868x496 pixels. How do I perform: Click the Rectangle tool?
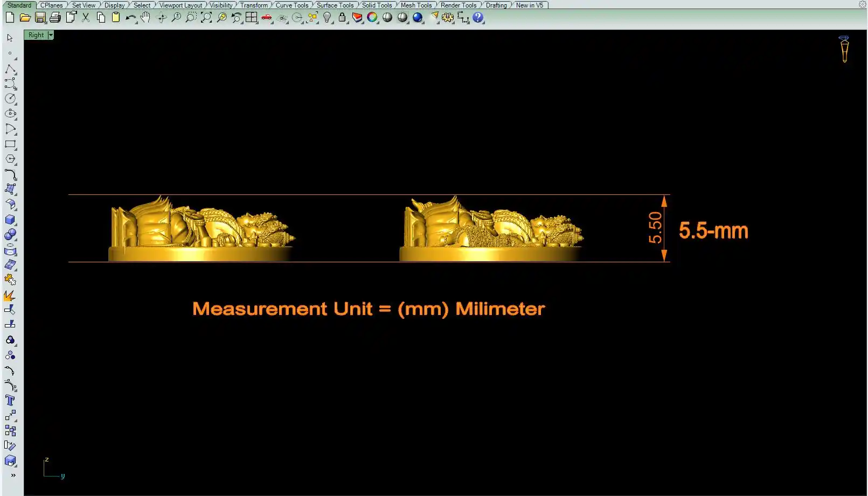point(10,144)
